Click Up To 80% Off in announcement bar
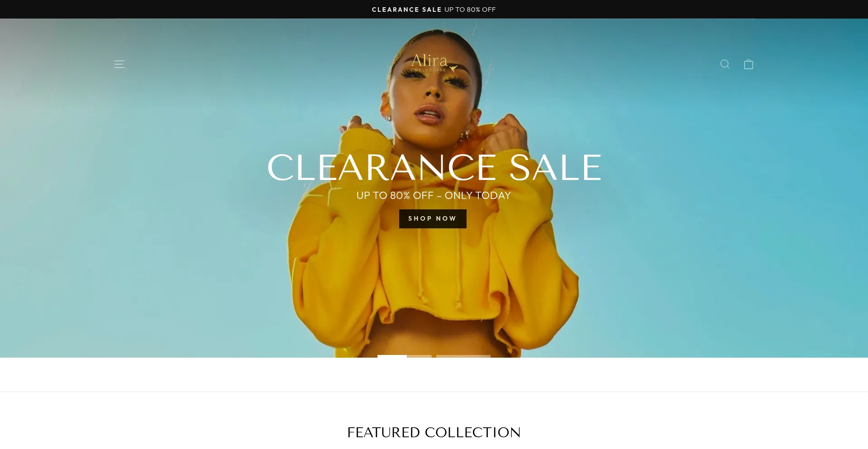The width and height of the screenshot is (868, 449). pyautogui.click(x=470, y=9)
